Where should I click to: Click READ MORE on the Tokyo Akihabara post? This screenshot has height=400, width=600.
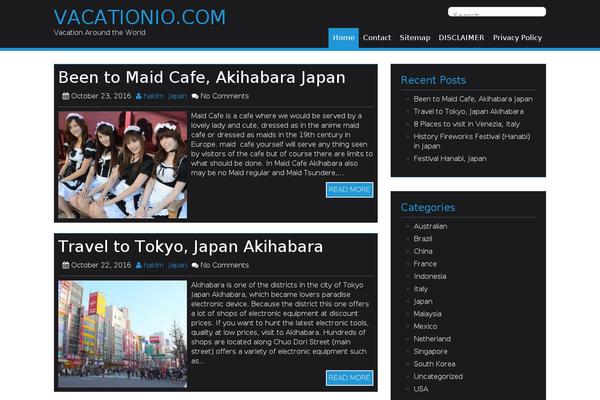point(349,378)
